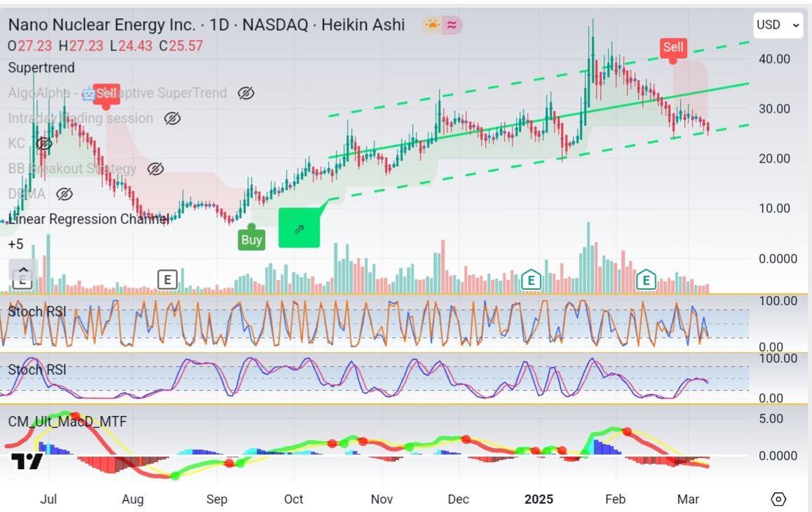Click the pink approximate-sign icon beside Heikin Ashi
The width and height of the screenshot is (812, 512).
(452, 25)
